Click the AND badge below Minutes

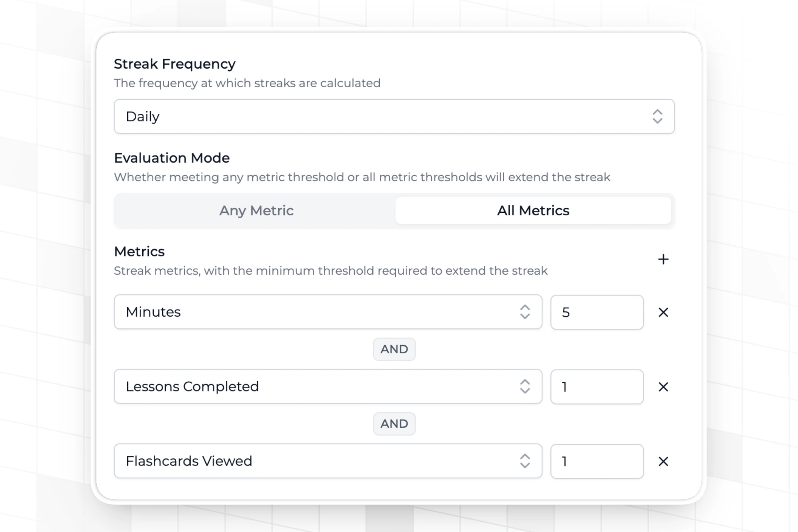(394, 349)
